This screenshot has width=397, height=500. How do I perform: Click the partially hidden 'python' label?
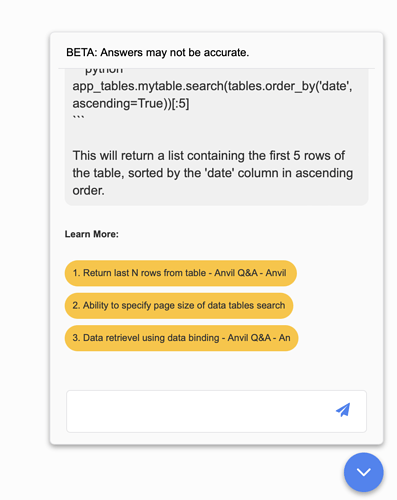pos(104,71)
